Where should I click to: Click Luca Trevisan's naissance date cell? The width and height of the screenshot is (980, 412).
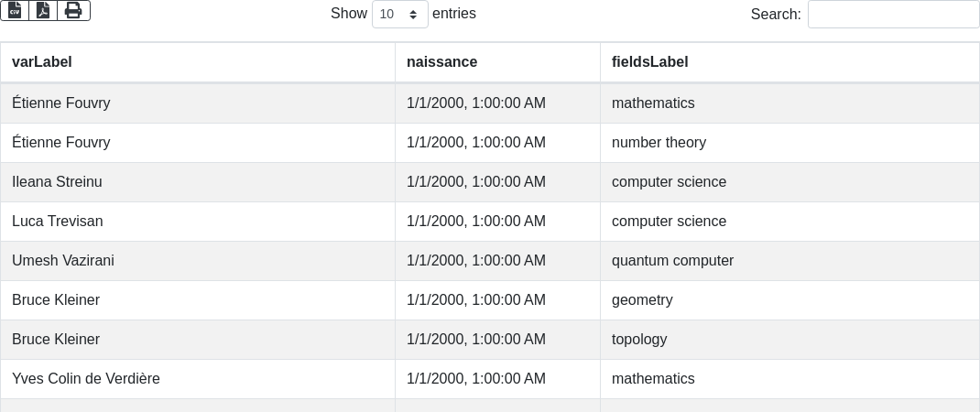click(x=476, y=222)
